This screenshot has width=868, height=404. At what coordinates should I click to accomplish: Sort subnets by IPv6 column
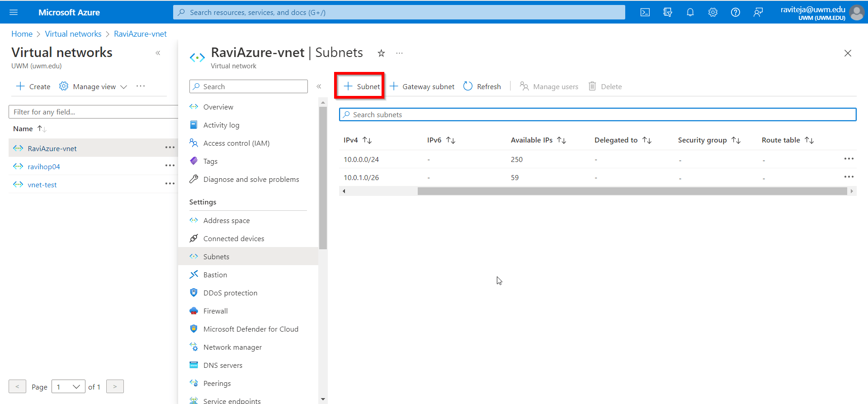(x=441, y=140)
